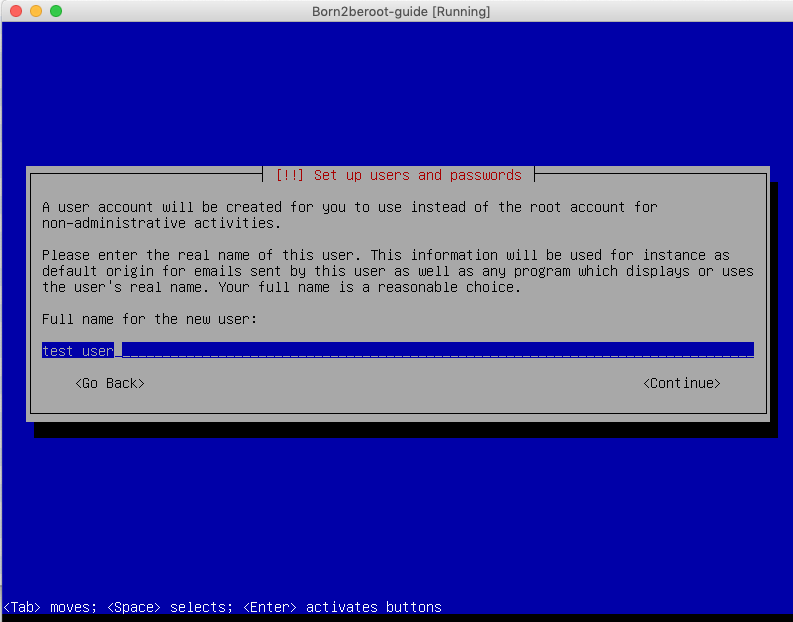Click the Continue button
Image resolution: width=793 pixels, height=622 pixels.
[681, 383]
